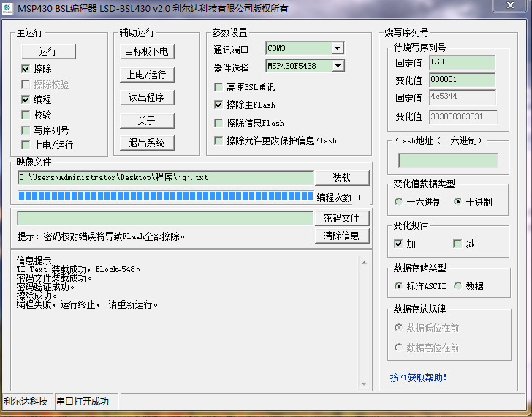Enable the 写序列号 checkbox

click(x=26, y=130)
